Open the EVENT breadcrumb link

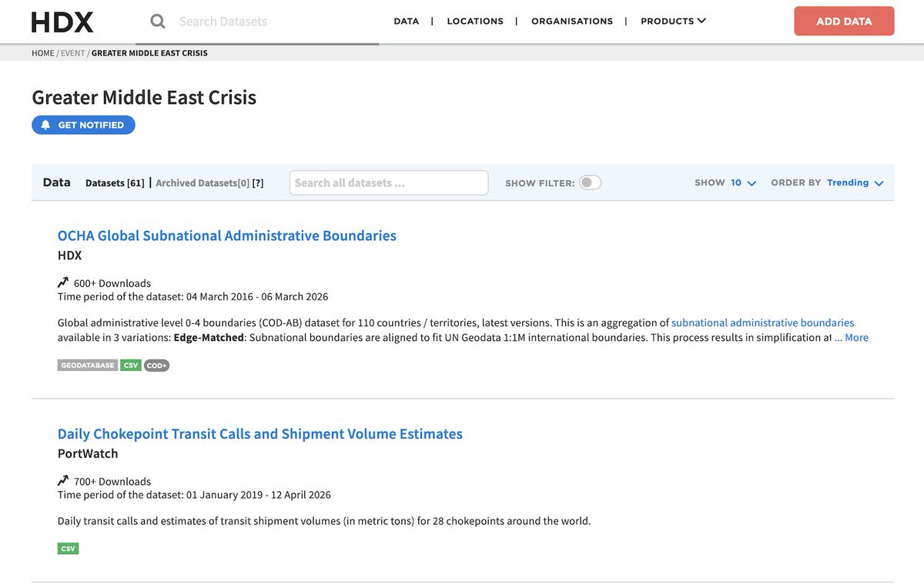pos(72,53)
